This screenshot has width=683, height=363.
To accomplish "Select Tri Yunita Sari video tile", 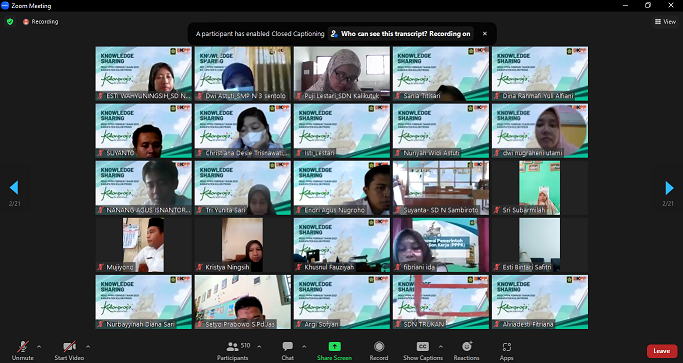I will [243, 188].
